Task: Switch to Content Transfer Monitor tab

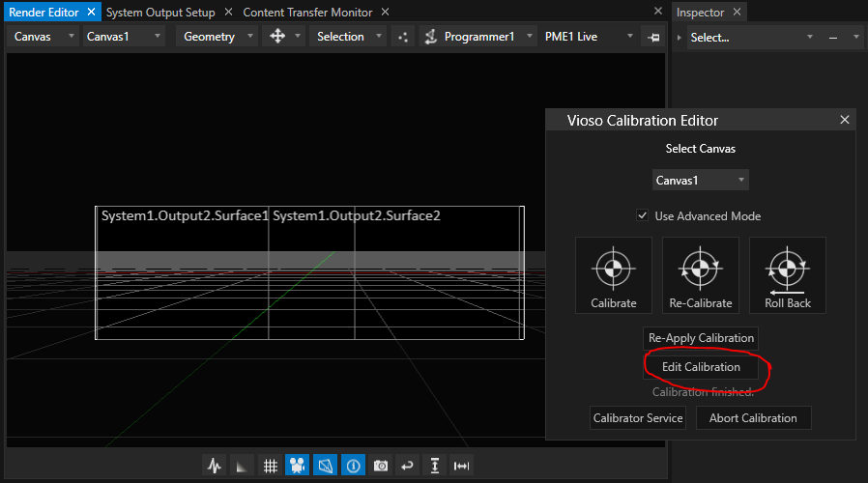Action: tap(307, 13)
